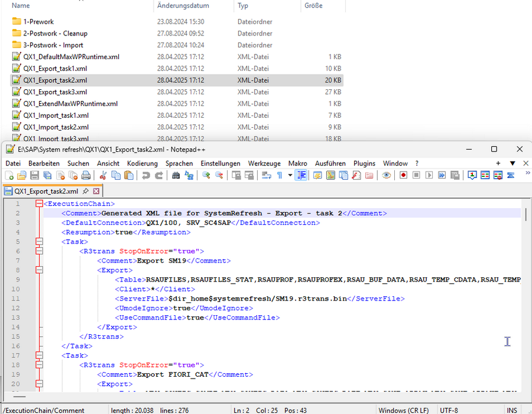The height and width of the screenshot is (414, 532).
Task: Sort files by Änderungsdatum column header
Action: click(x=183, y=5)
